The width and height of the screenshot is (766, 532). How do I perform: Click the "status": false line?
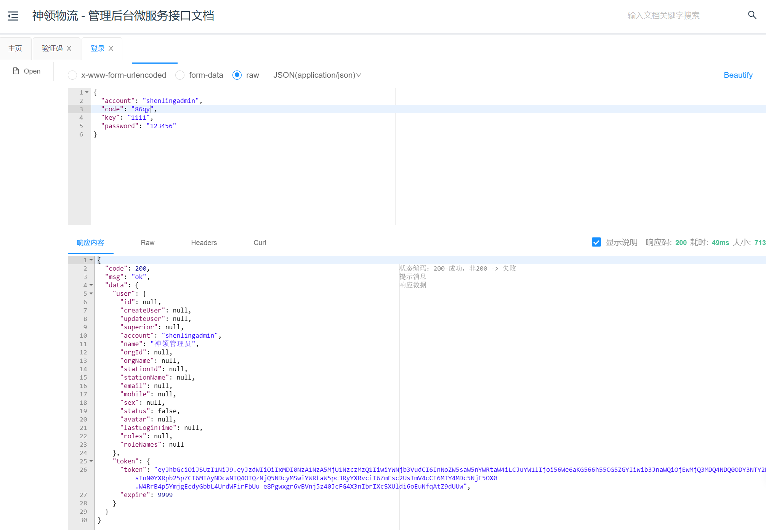point(150,411)
